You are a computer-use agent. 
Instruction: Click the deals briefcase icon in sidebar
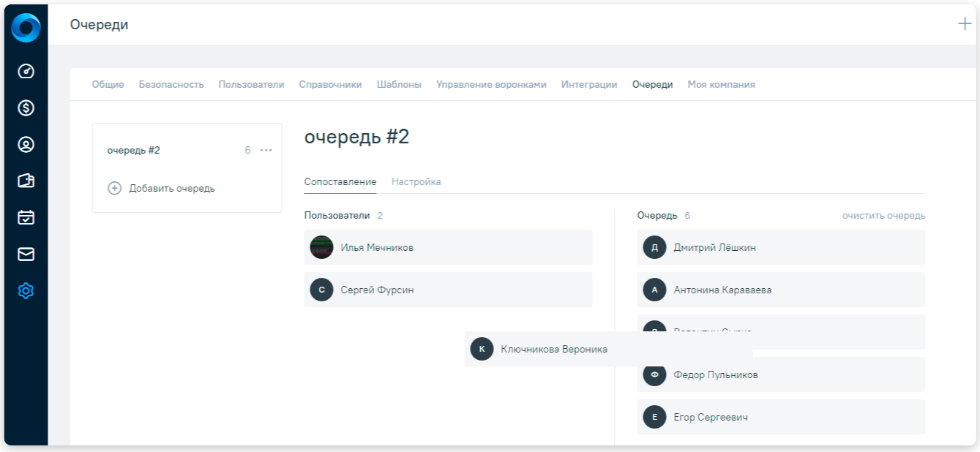[26, 181]
